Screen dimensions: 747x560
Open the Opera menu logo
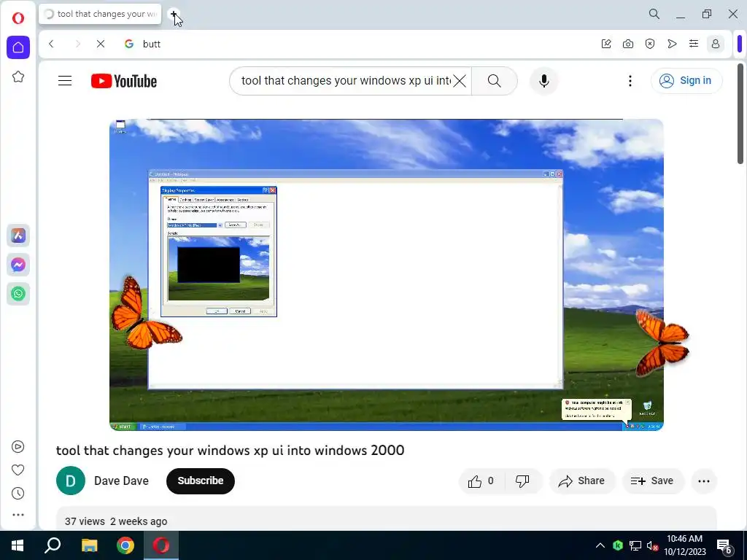click(18, 18)
